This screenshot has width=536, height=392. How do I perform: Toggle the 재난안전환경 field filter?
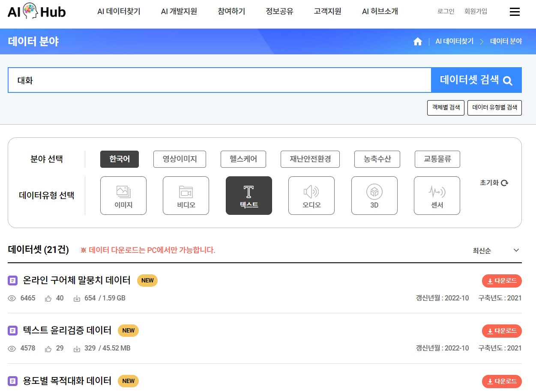310,159
